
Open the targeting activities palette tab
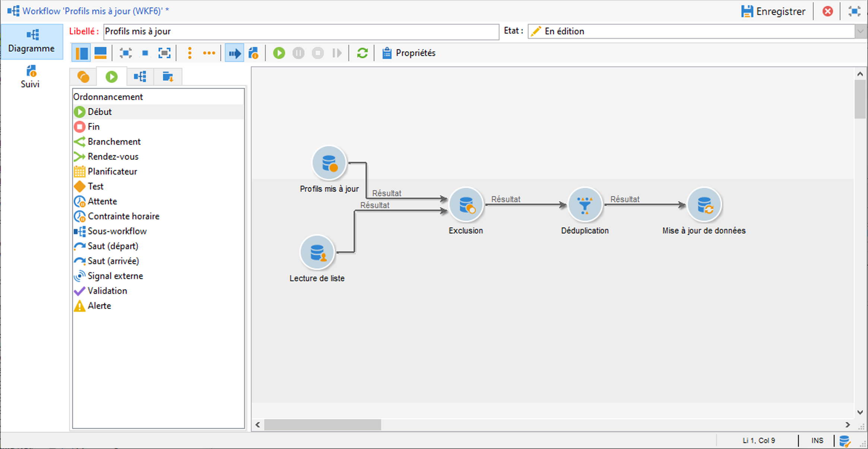pyautogui.click(x=83, y=77)
